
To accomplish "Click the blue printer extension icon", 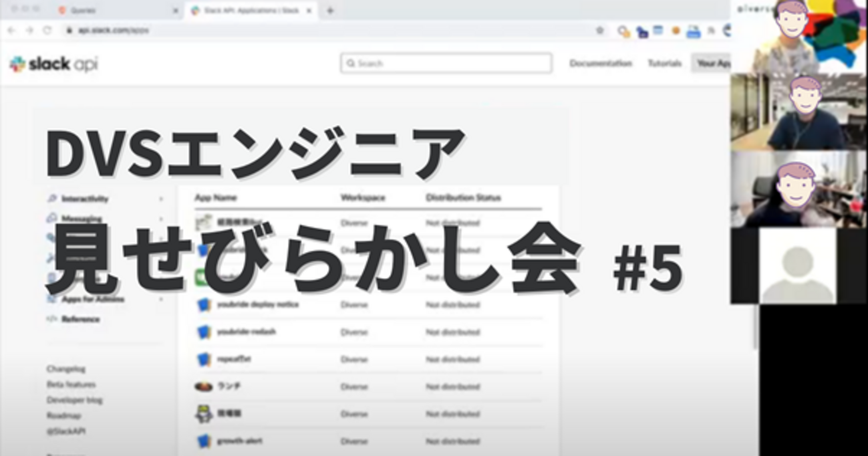I will pyautogui.click(x=693, y=31).
